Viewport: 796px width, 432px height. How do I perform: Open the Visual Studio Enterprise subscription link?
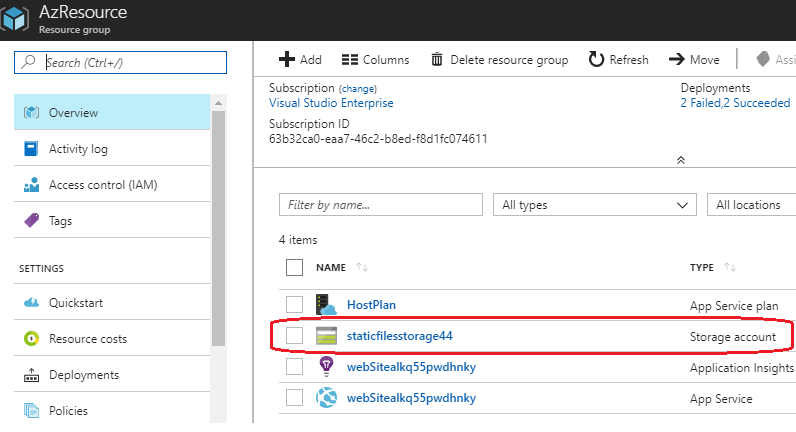331,103
